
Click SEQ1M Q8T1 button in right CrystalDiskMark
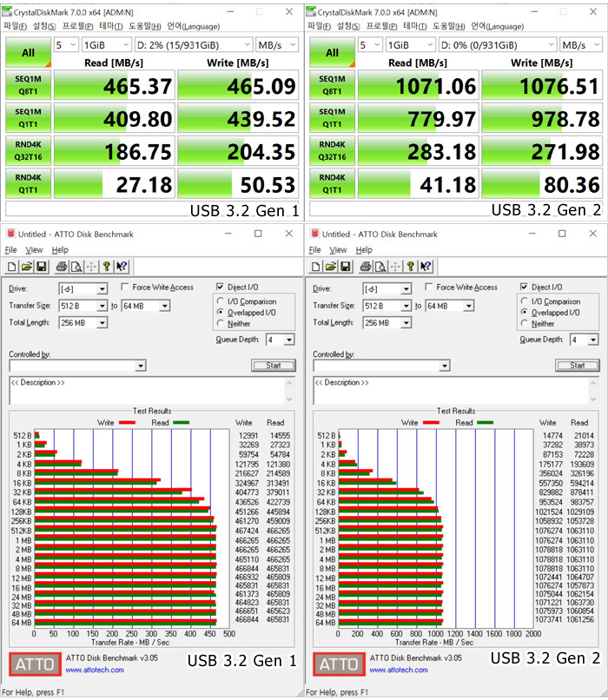click(332, 85)
